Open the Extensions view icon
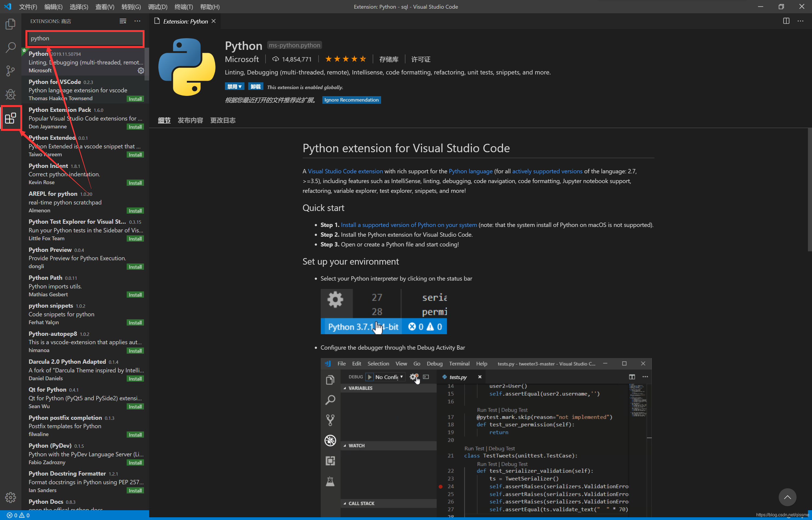The height and width of the screenshot is (520, 812). [11, 118]
